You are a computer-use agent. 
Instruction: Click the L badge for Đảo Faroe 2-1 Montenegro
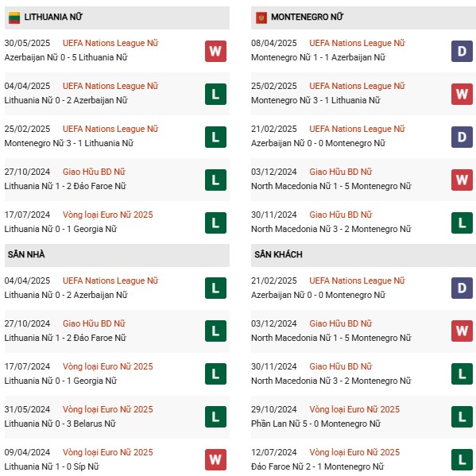(x=462, y=459)
